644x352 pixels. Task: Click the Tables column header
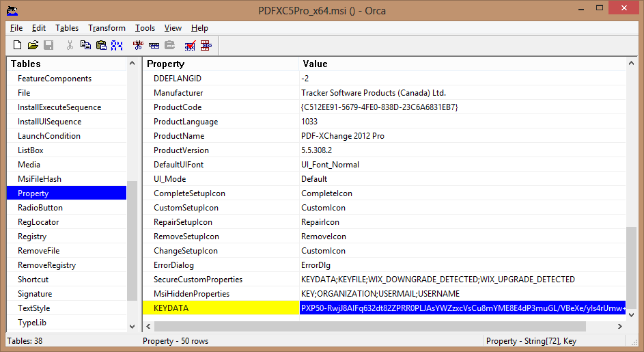66,64
